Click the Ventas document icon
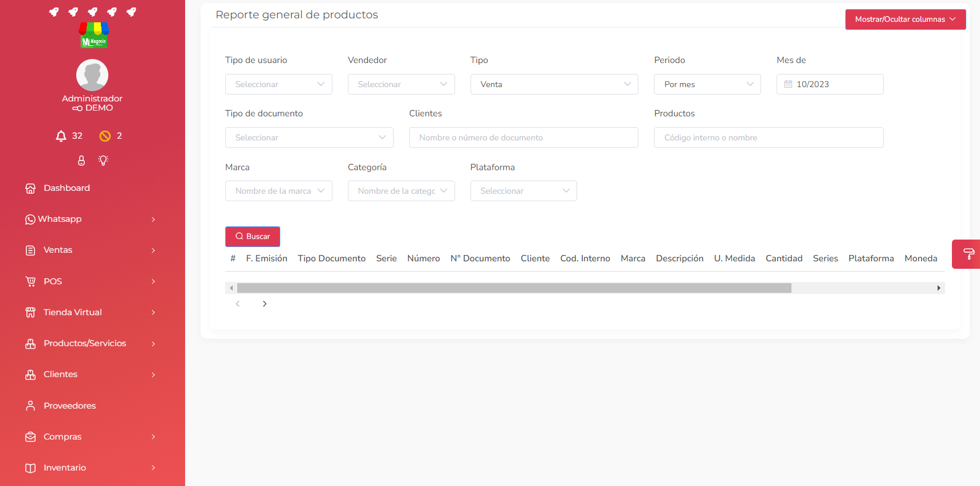Viewport: 980px width, 486px height. pyautogui.click(x=30, y=250)
